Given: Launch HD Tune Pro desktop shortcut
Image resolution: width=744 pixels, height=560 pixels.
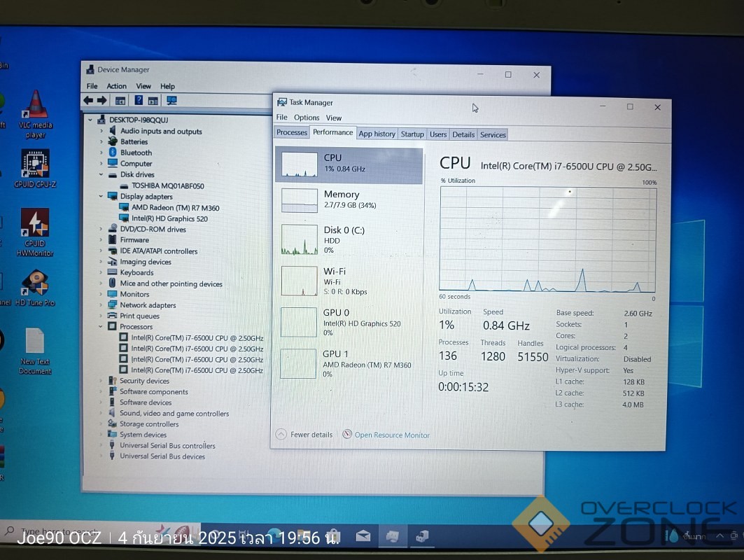Looking at the screenshot, I should point(35,288).
